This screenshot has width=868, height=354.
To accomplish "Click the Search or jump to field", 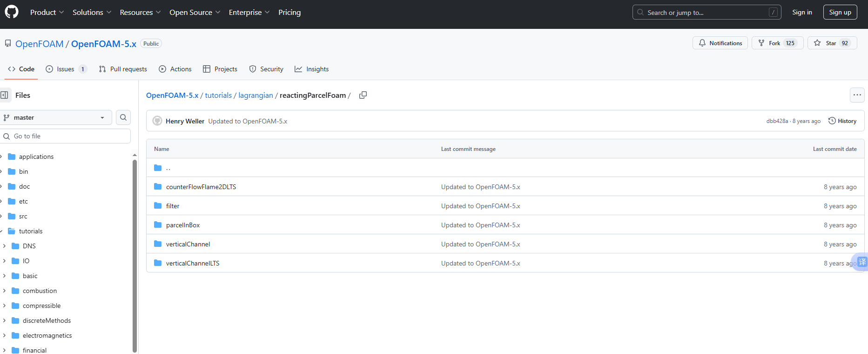I will [x=707, y=12].
